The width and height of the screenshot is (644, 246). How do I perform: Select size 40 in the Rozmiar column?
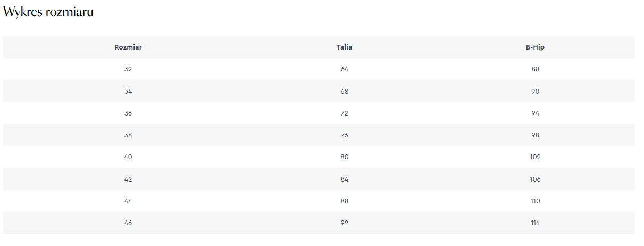[128, 157]
